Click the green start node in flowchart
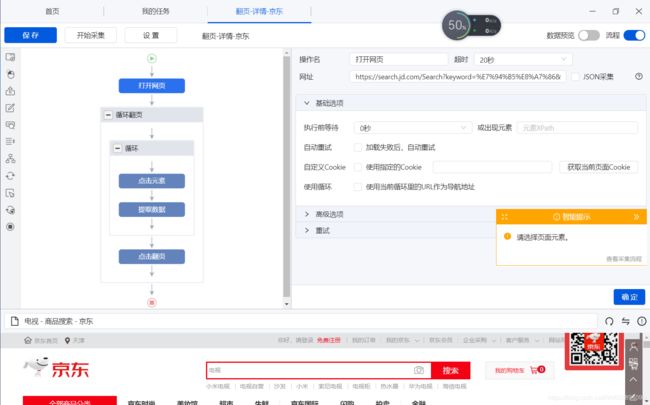Image resolution: width=650 pixels, height=405 pixels. (x=152, y=58)
